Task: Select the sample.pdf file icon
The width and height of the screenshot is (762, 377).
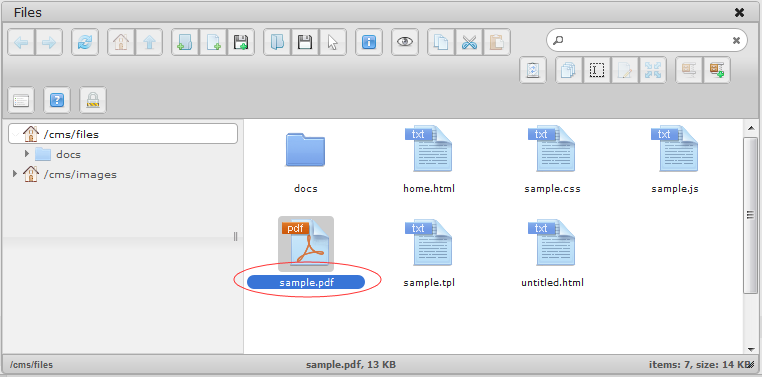Action: [306, 244]
